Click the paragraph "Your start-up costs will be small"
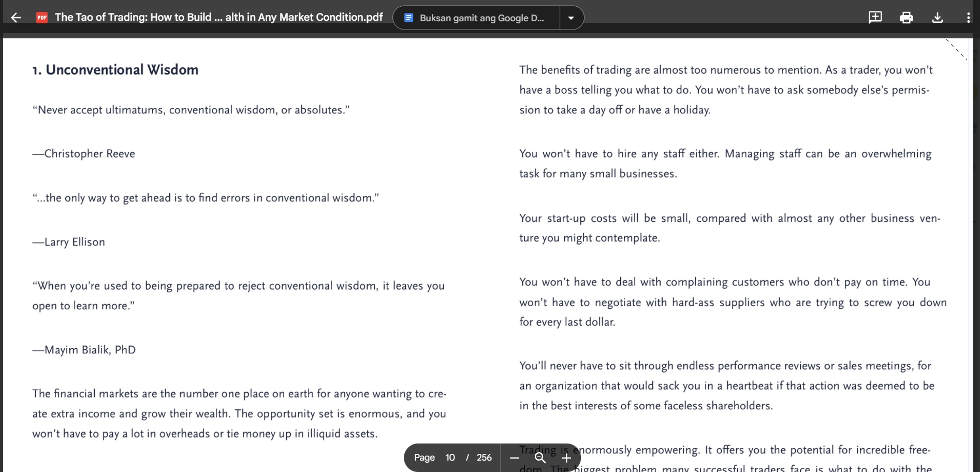This screenshot has width=980, height=472. [730, 228]
